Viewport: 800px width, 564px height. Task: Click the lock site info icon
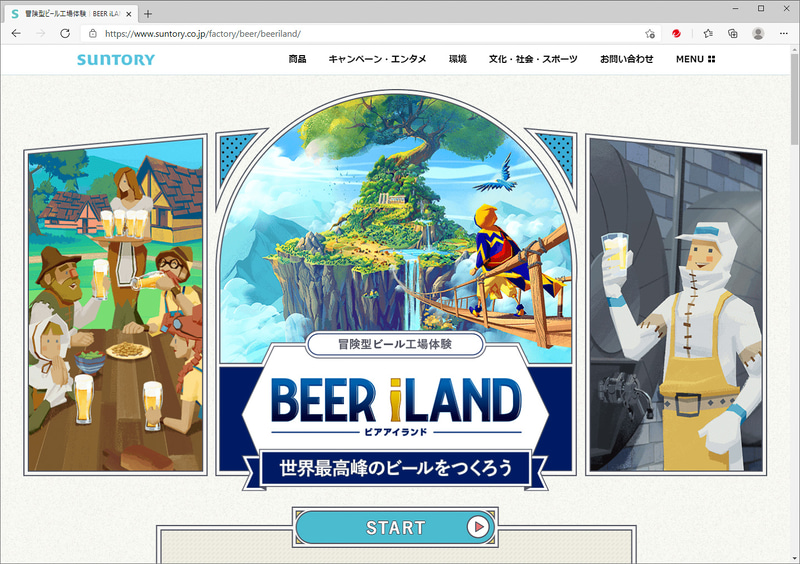(x=92, y=34)
